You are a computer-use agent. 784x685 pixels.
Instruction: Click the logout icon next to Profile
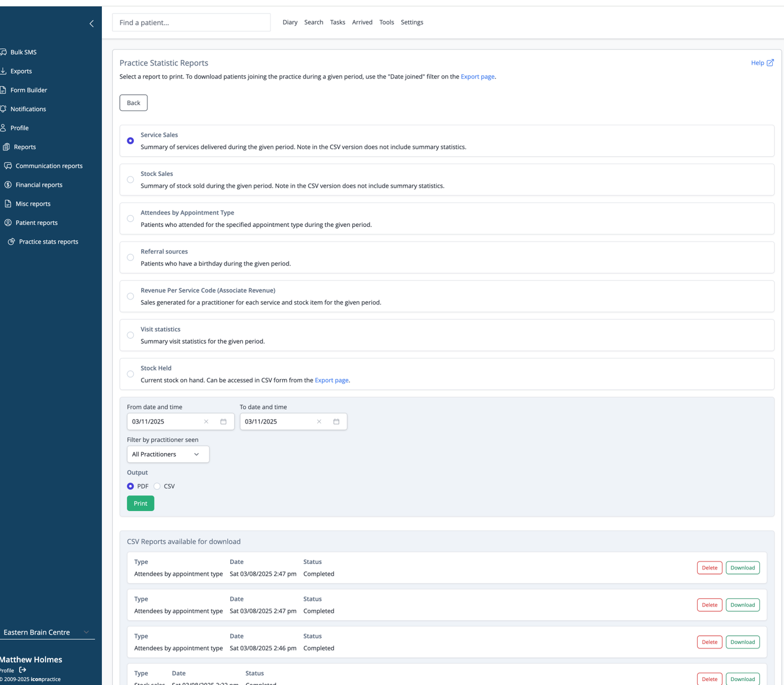coord(22,670)
